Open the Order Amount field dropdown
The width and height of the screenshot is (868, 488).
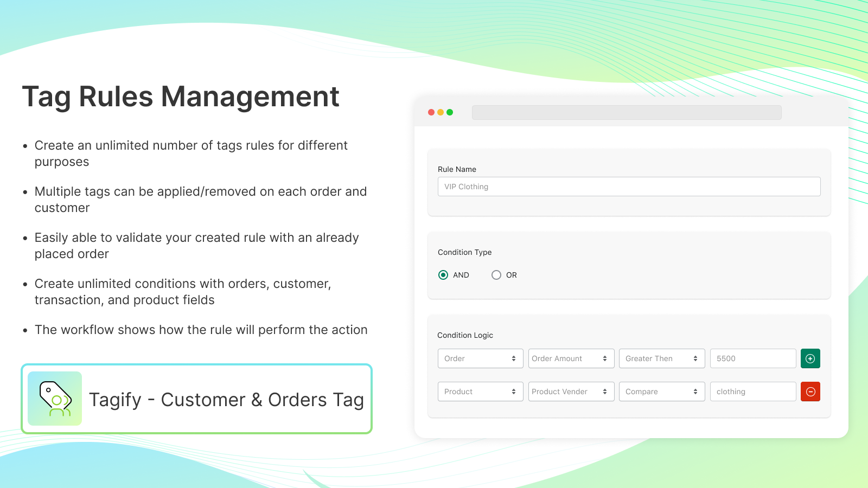pyautogui.click(x=571, y=358)
